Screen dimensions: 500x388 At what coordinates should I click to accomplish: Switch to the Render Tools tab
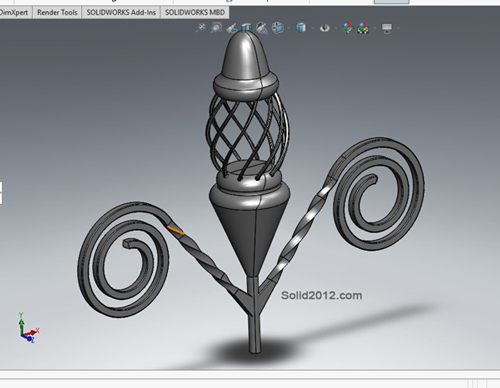(57, 13)
